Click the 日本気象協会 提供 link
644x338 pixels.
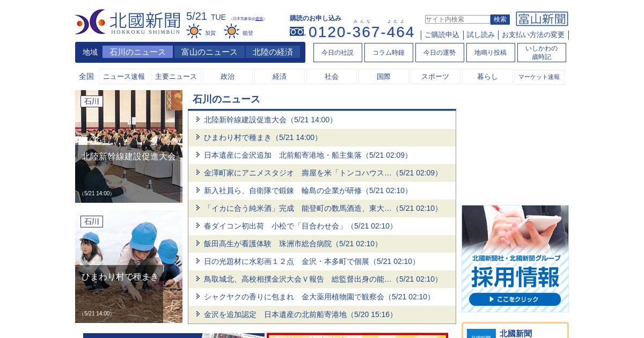tap(259, 19)
